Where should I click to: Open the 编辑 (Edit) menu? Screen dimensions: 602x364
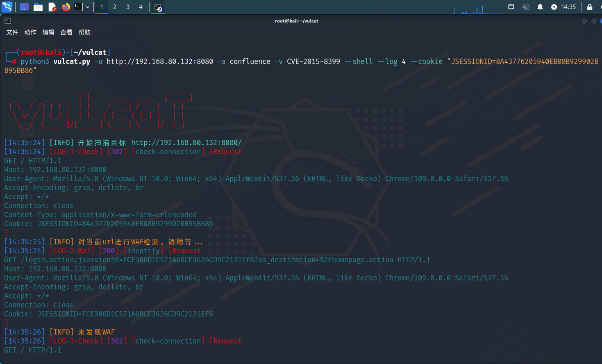coord(48,32)
